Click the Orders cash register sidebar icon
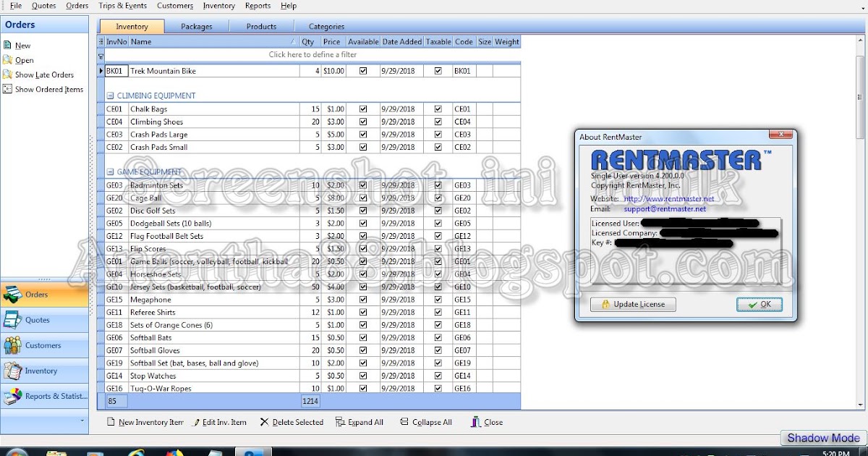Image resolution: width=868 pixels, height=456 pixels. [12, 295]
